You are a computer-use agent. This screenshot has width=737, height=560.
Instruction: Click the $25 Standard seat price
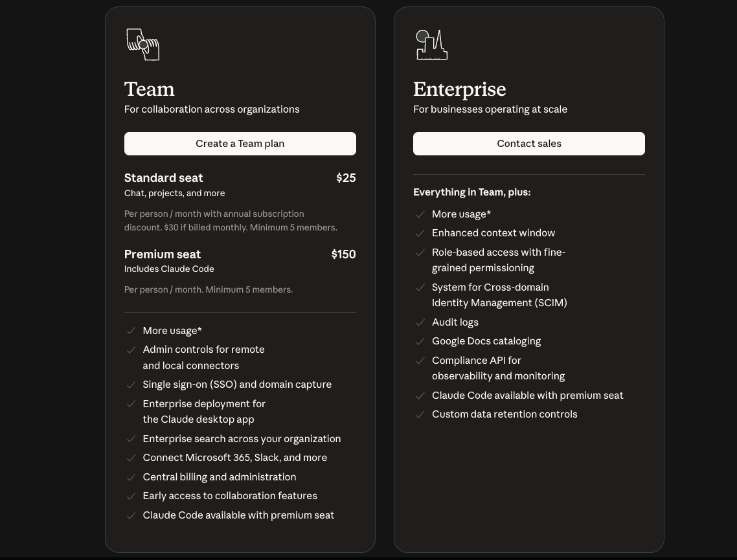click(346, 178)
